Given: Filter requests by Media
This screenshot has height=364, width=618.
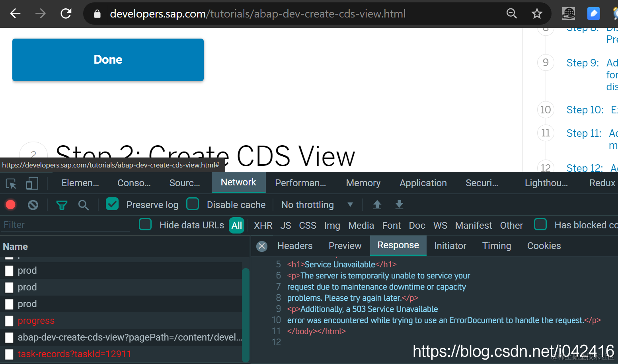Looking at the screenshot, I should (x=361, y=226).
